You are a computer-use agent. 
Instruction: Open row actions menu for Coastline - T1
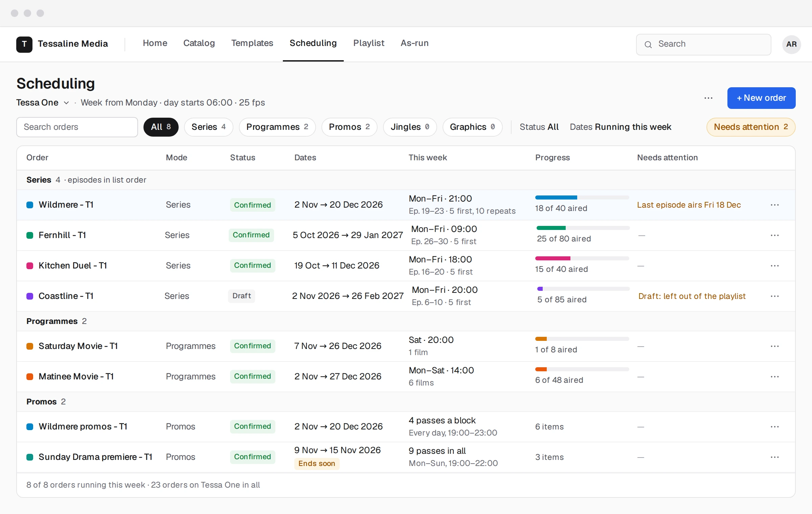click(x=774, y=296)
